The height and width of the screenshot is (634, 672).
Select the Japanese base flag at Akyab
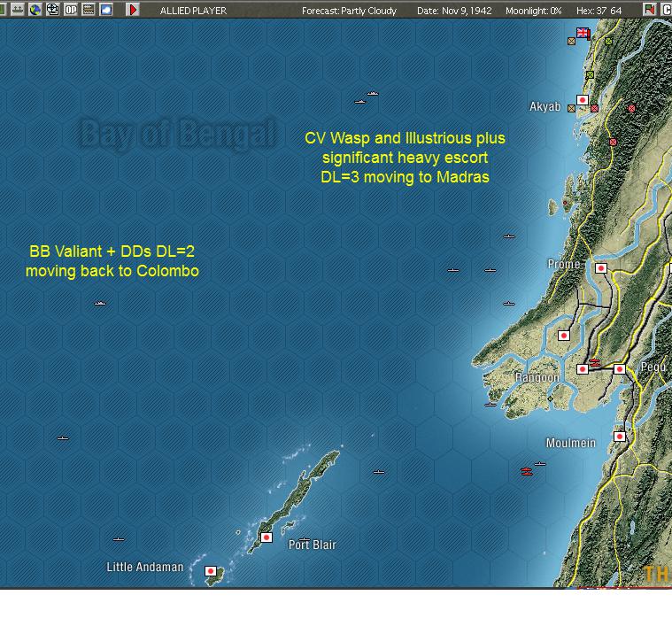click(583, 100)
